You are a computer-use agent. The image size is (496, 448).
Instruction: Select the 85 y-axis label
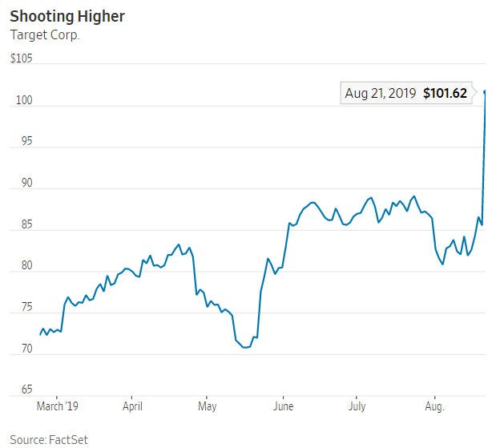[27, 224]
